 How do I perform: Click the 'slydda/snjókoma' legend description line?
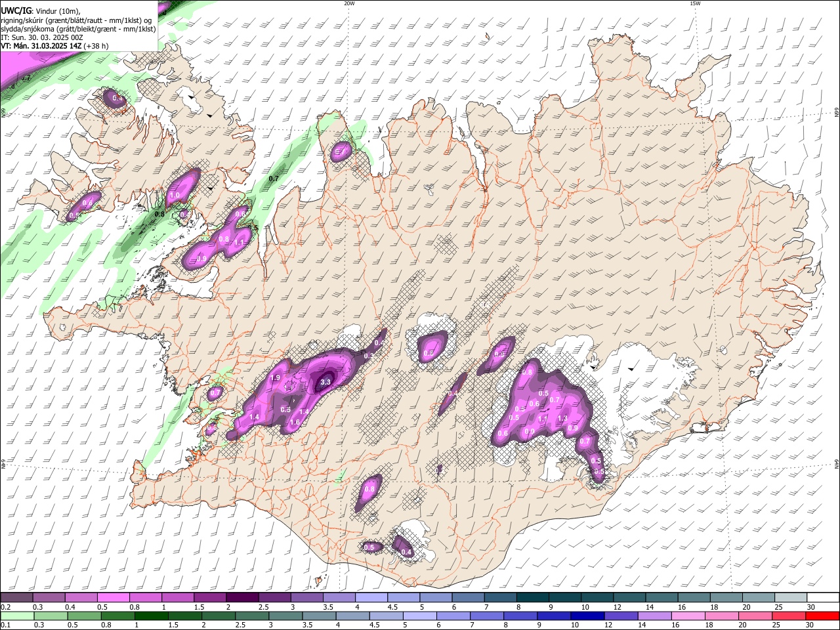click(x=78, y=29)
